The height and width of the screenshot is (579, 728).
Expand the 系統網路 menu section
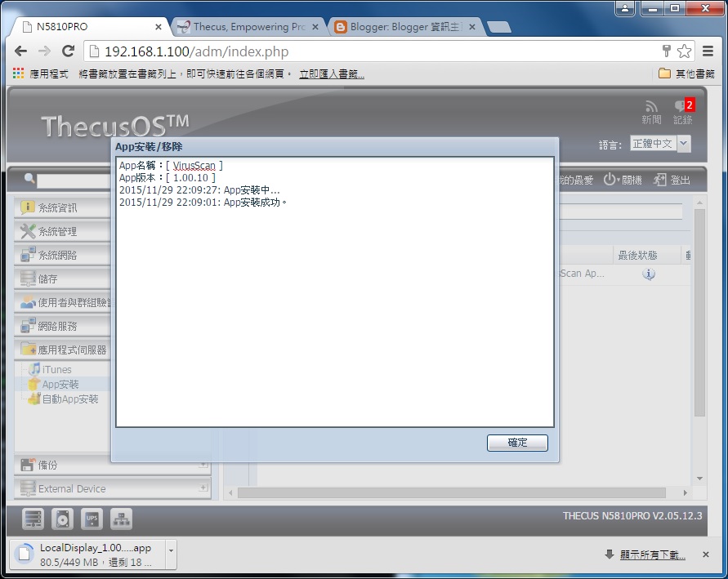click(x=63, y=255)
